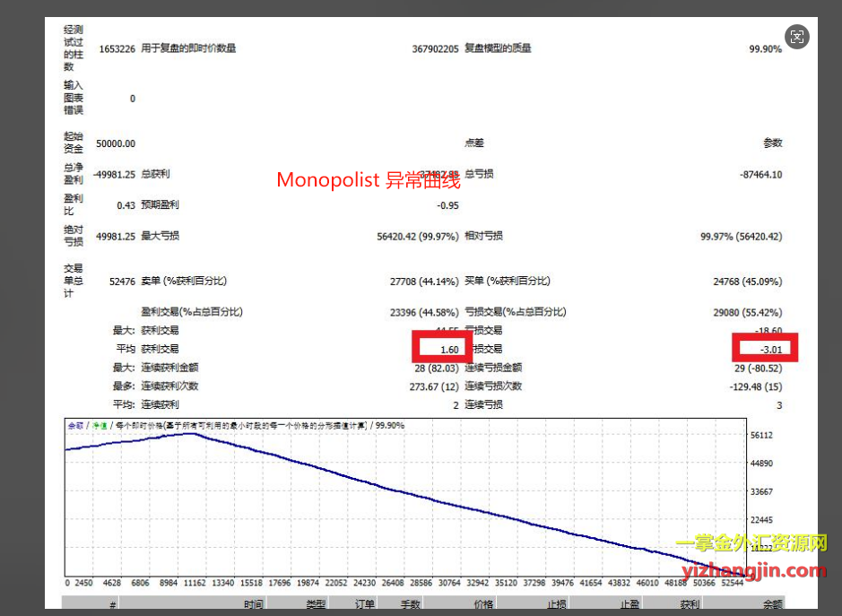Select the bars tested value 1653226

117,49
